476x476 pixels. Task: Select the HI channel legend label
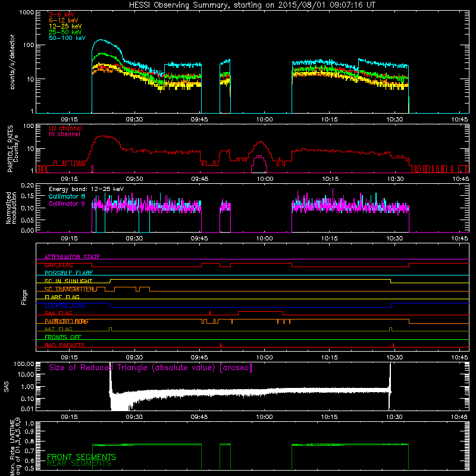[x=65, y=134]
